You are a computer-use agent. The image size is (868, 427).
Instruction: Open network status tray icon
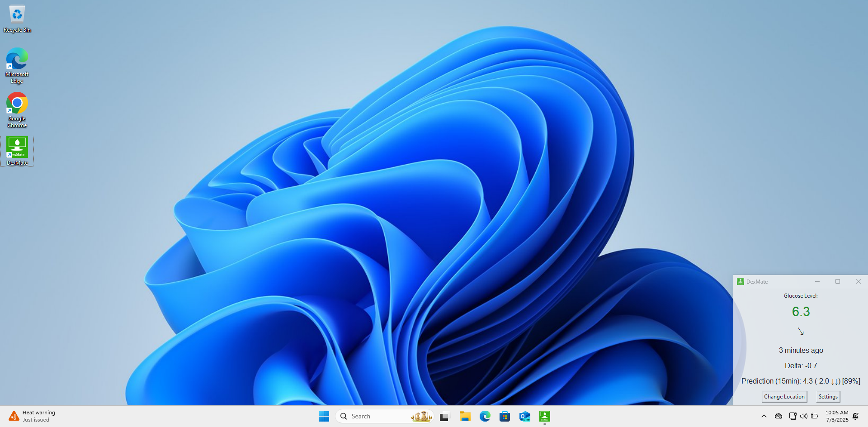(x=793, y=416)
